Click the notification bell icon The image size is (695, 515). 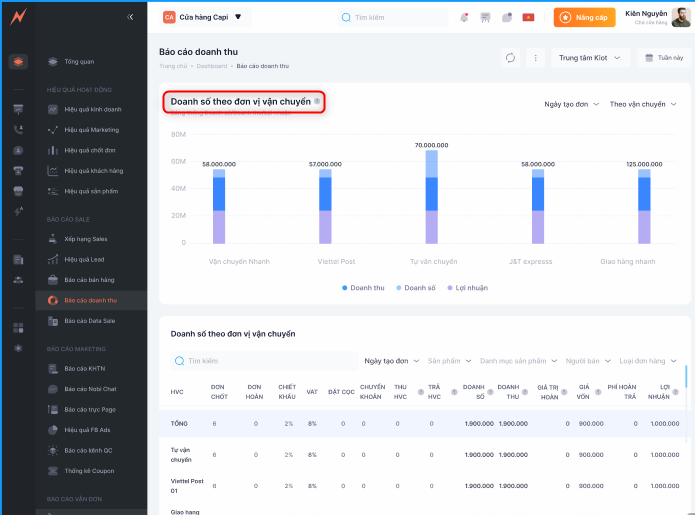tap(464, 18)
